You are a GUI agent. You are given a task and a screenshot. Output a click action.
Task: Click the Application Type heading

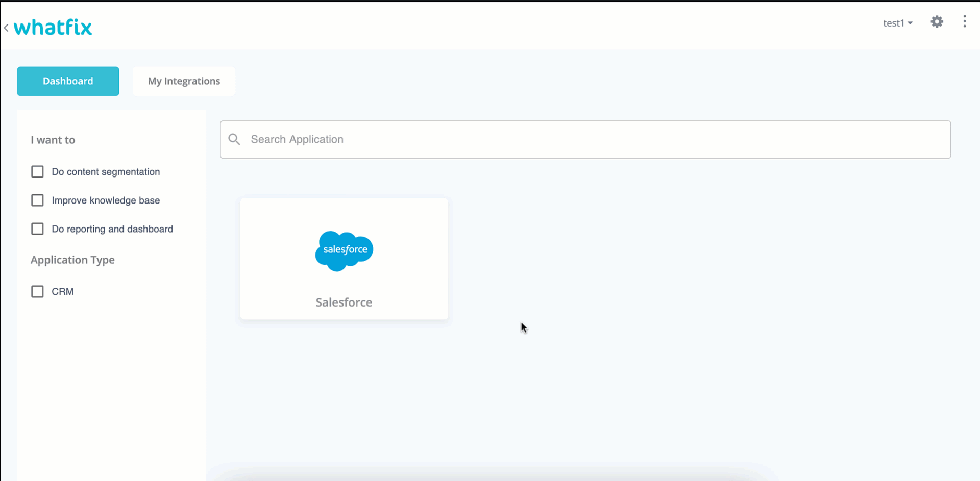pos(72,260)
